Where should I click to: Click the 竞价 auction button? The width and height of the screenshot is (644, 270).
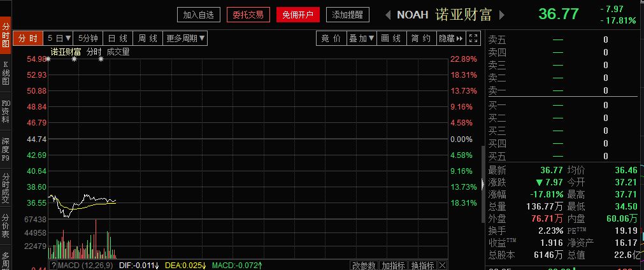click(331, 39)
